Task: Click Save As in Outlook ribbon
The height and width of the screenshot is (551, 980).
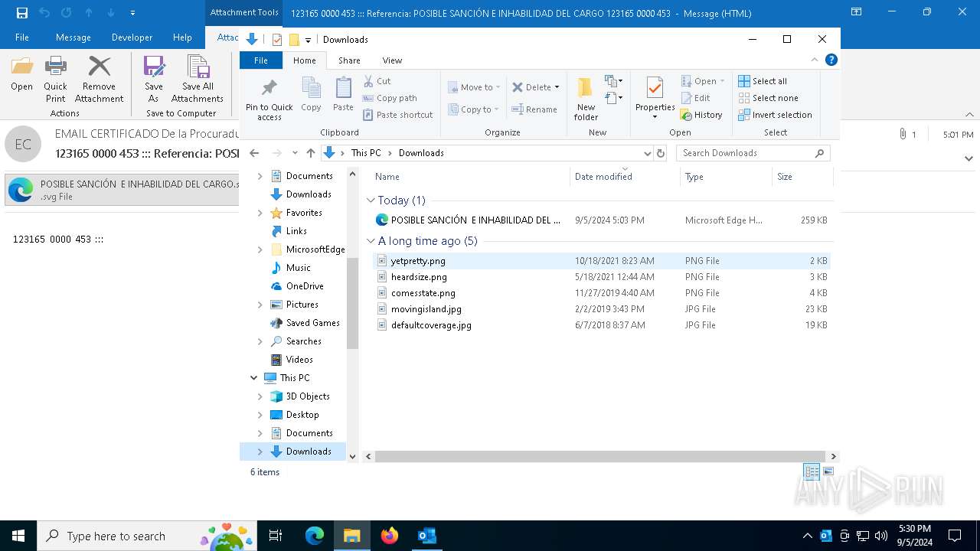Action: (154, 79)
